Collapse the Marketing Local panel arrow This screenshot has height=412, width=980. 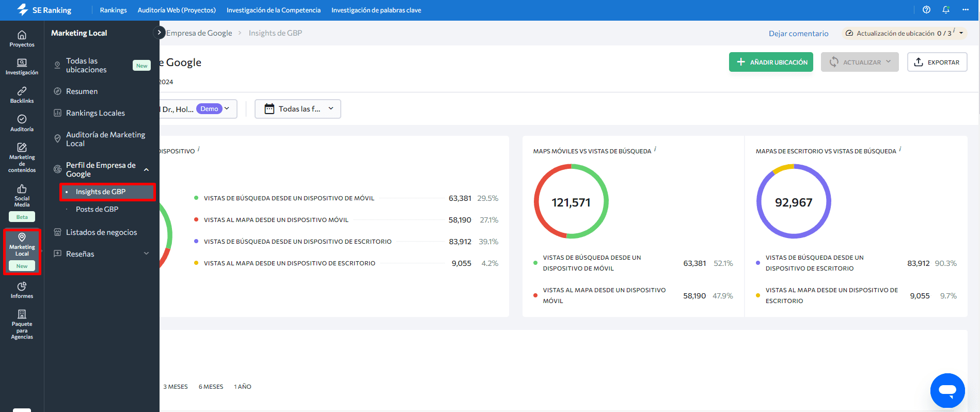click(x=159, y=33)
